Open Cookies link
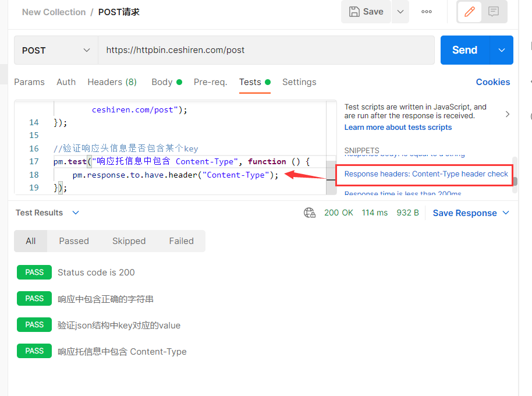The width and height of the screenshot is (532, 396). (x=493, y=82)
